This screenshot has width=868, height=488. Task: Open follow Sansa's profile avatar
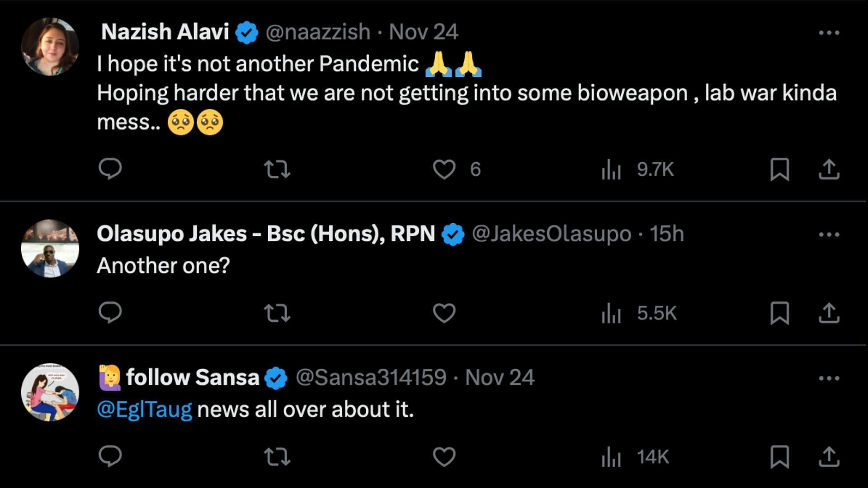point(50,392)
